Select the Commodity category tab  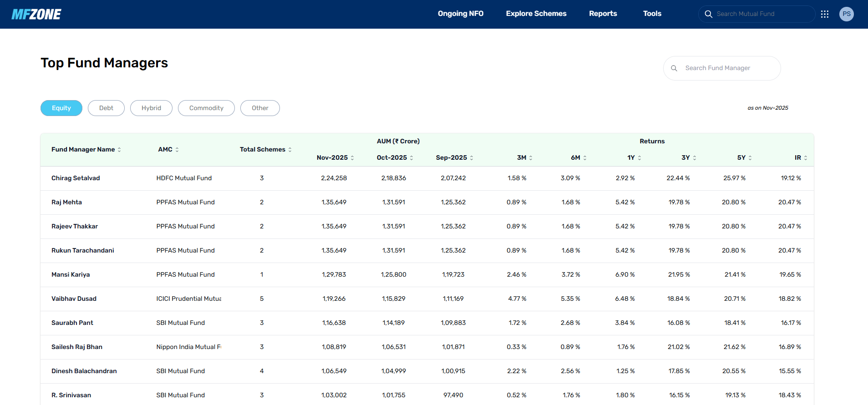click(206, 108)
